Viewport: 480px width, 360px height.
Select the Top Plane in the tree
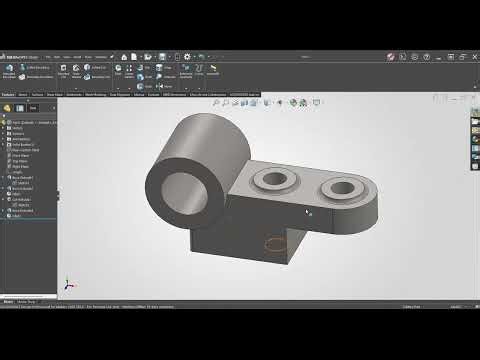point(19,161)
